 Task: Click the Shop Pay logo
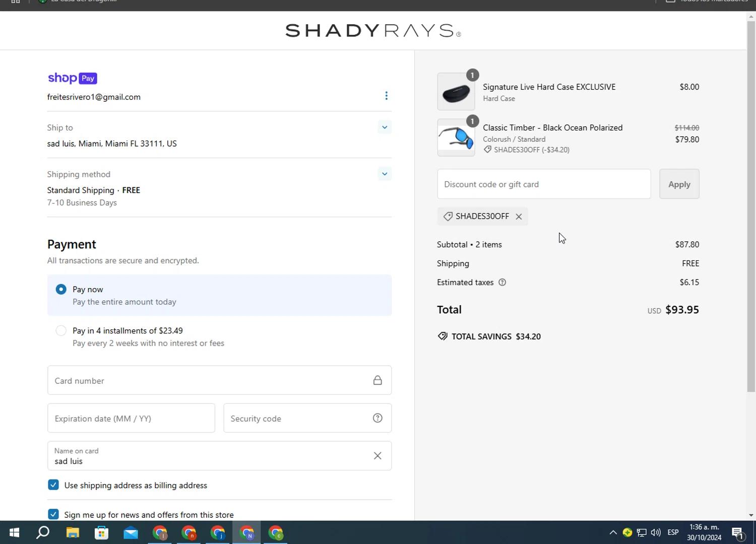[x=72, y=78]
